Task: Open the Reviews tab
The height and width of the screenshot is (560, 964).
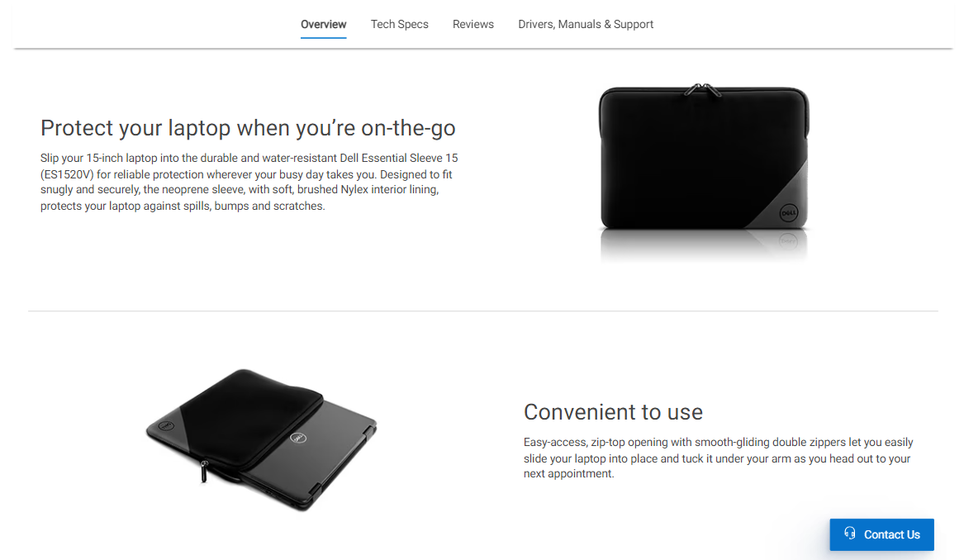Action: (473, 25)
